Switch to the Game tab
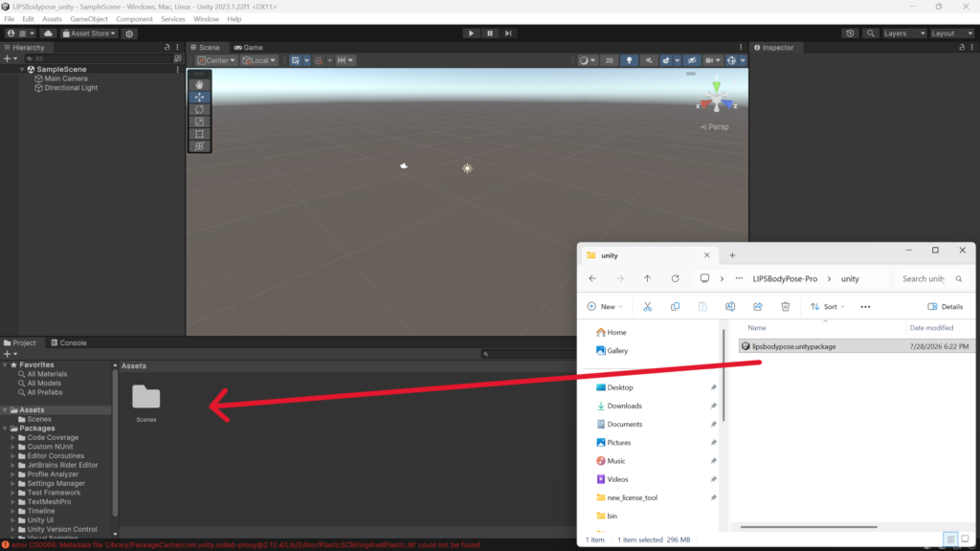The height and width of the screenshot is (551, 980). [x=248, y=48]
